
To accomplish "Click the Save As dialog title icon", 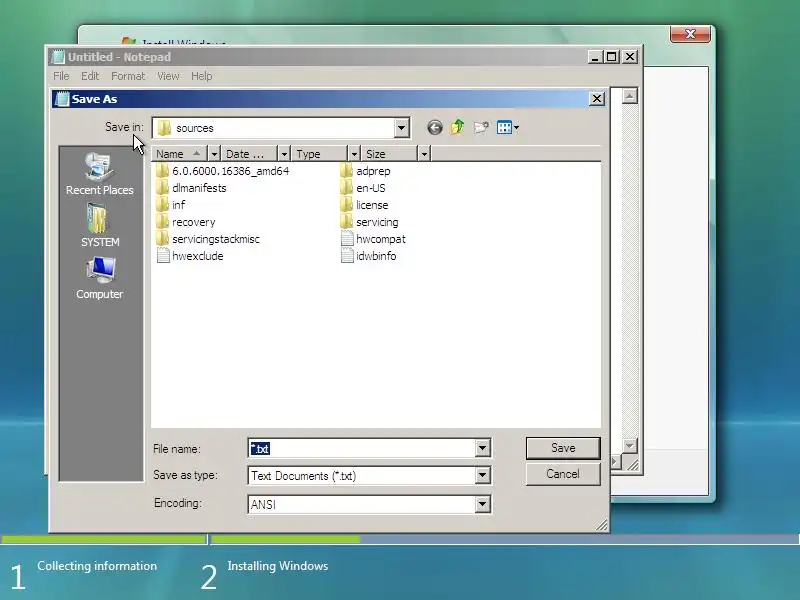I will [62, 99].
